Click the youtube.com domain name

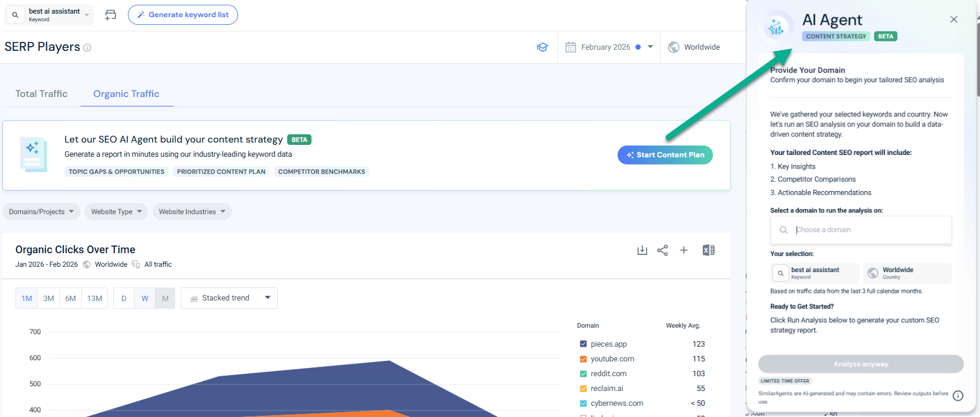click(612, 358)
